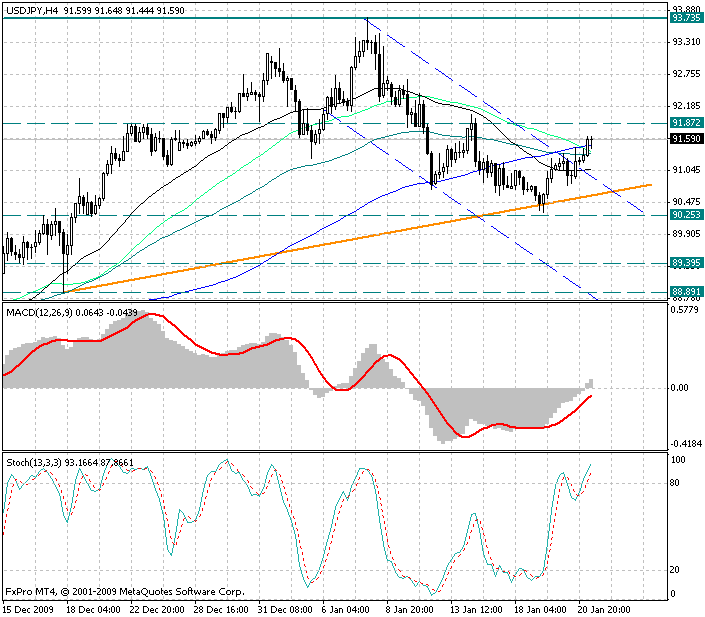This screenshot has height=617, width=705.
Task: Click the 28 Dec 16:00 time label
Action: pos(222,610)
